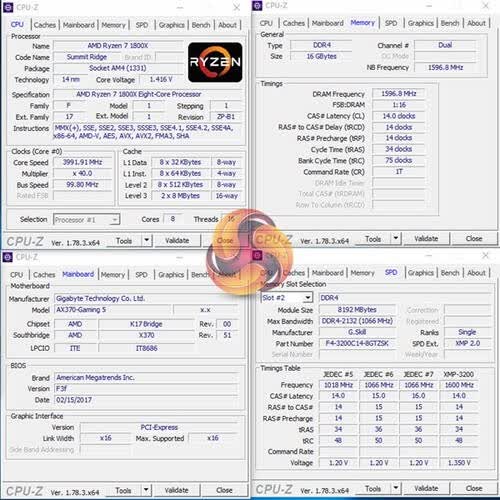Click the G.Skill Part Number field

(x=357, y=343)
